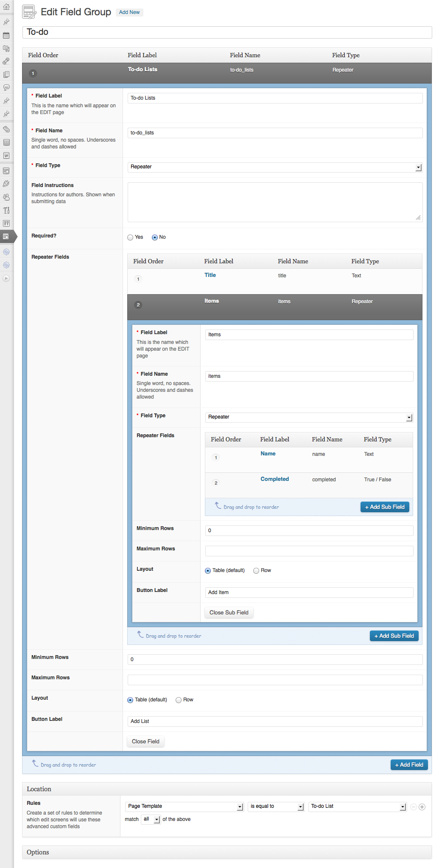439x868 pixels.
Task: Expand the Completed sub field row
Action: pyautogui.click(x=274, y=479)
